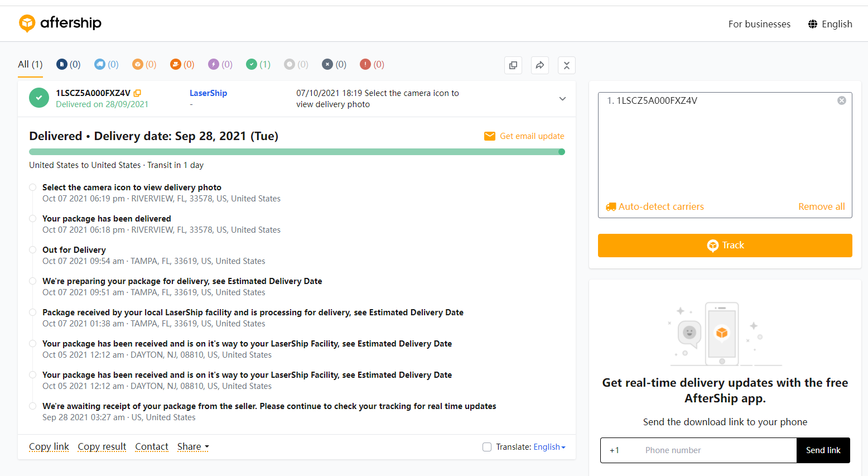Open the For businesses menu item
868x476 pixels.
[759, 24]
